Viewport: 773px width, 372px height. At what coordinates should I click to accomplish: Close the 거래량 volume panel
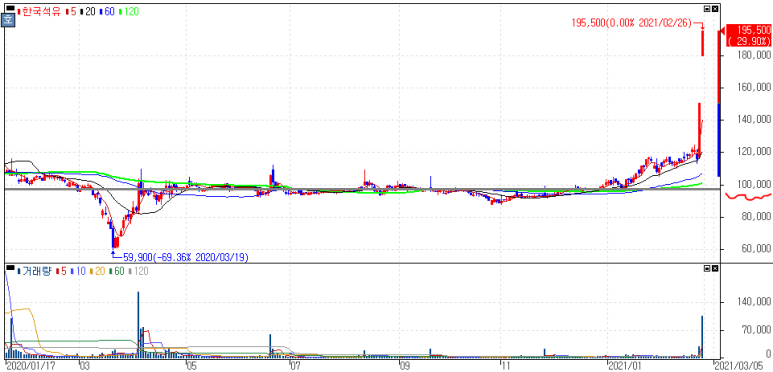(715, 269)
